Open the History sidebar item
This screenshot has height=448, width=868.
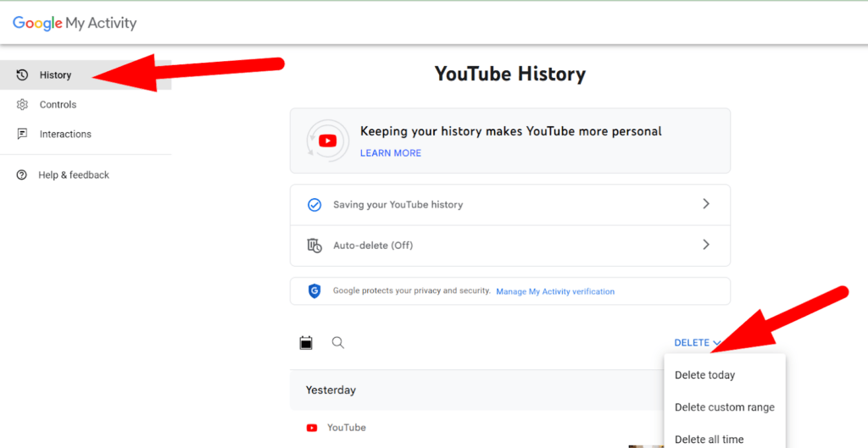(x=86, y=75)
